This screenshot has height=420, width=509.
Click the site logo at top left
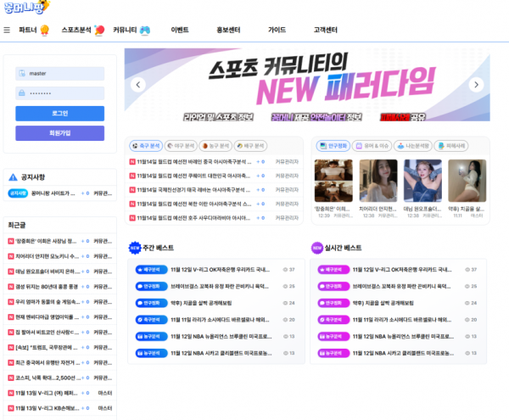point(25,10)
